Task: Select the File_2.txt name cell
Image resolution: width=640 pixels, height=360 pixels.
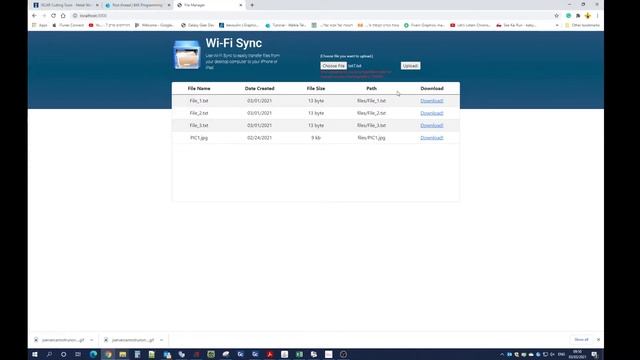Action: pos(199,113)
